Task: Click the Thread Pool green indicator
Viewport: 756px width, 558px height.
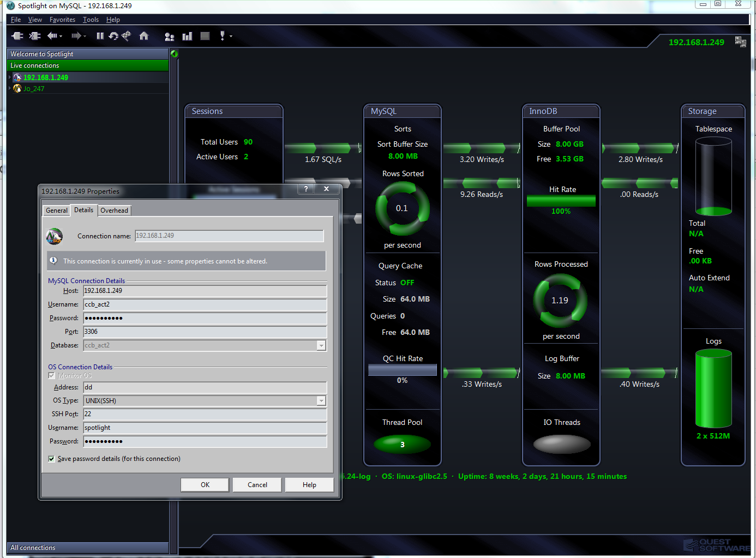Action: [x=403, y=444]
